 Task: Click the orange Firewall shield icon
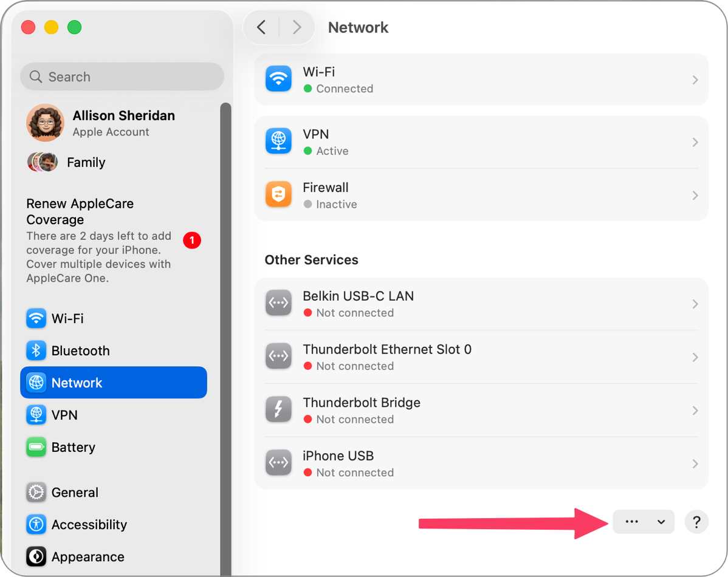(279, 195)
